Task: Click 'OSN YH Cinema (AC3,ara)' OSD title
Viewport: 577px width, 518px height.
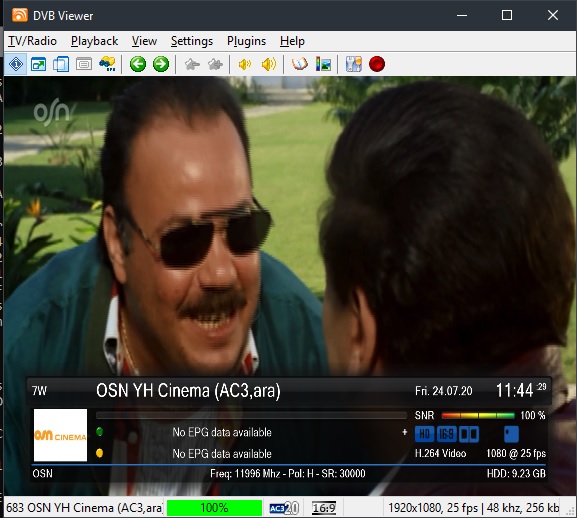Action: pyautogui.click(x=188, y=391)
